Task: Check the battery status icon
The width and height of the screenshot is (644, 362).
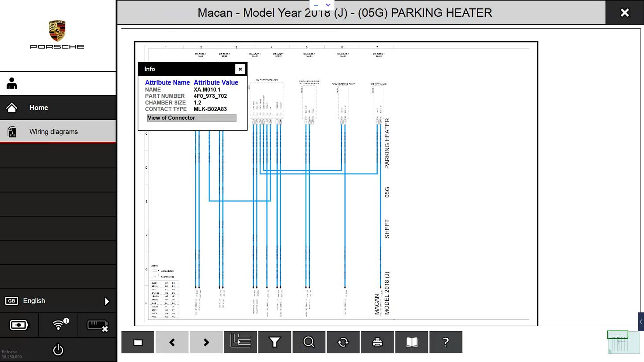Action: [19, 325]
